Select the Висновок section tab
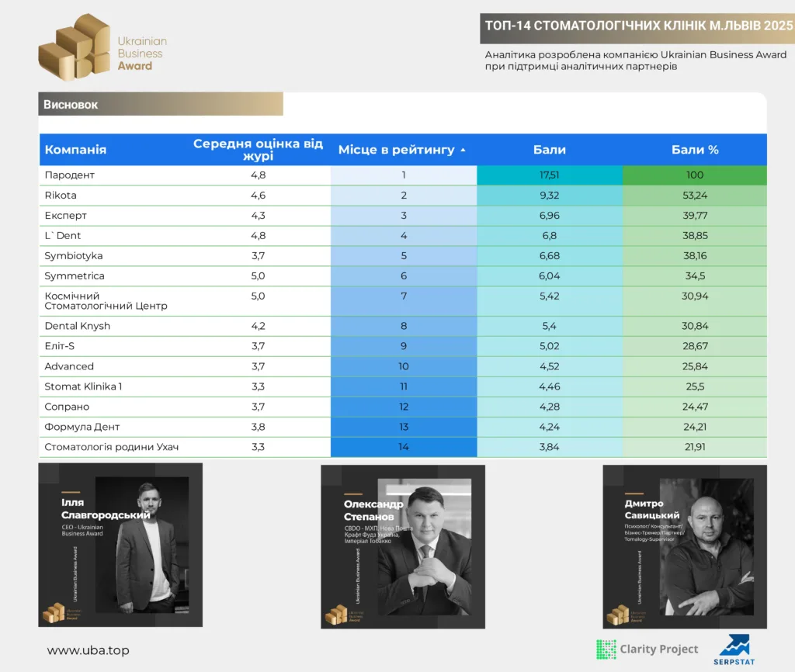 [161, 104]
